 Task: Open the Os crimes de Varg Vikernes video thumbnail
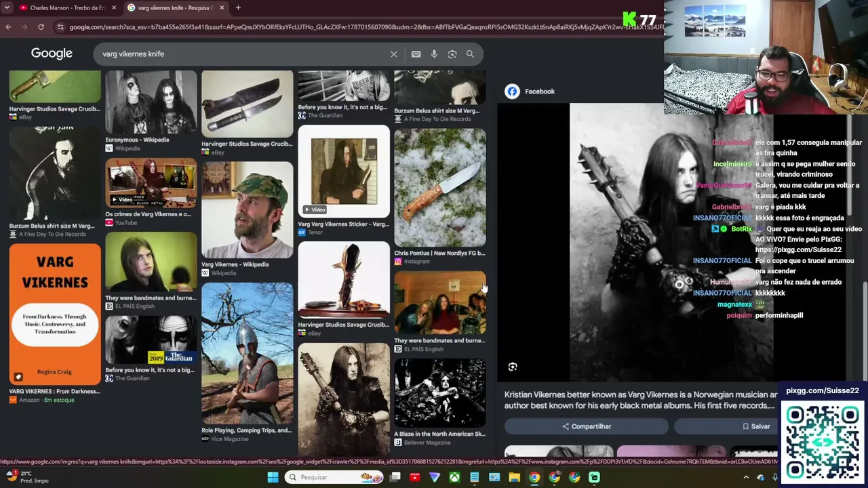point(151,183)
